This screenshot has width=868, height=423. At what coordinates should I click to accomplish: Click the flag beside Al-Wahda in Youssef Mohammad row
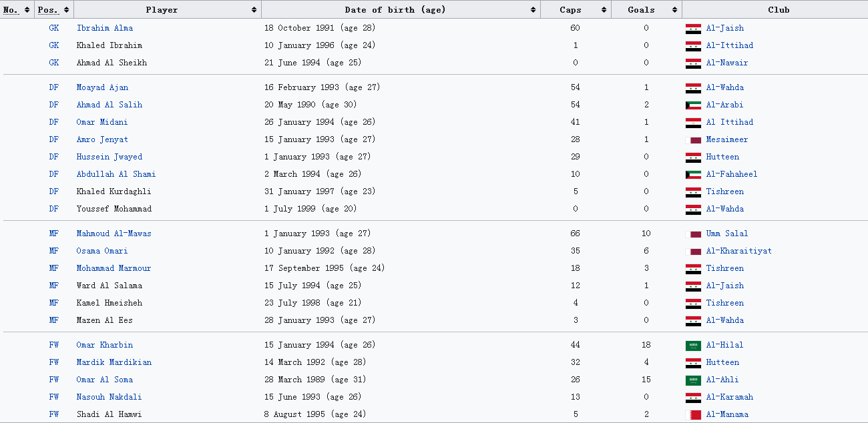pyautogui.click(x=693, y=209)
